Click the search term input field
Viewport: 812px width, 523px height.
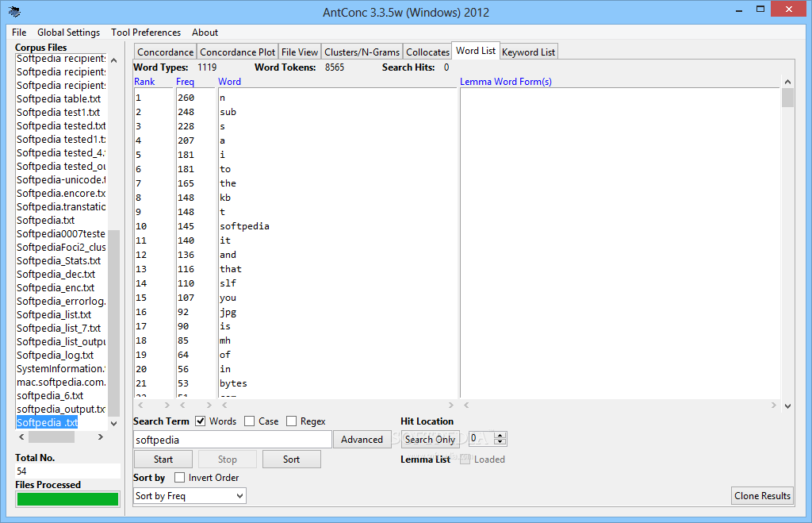232,440
